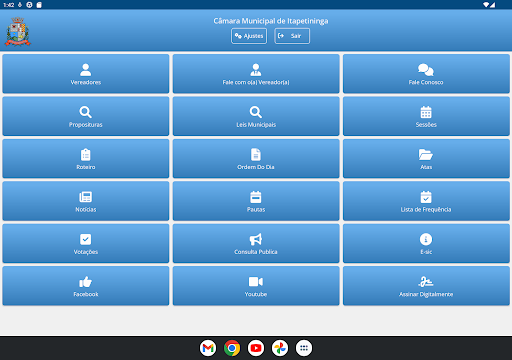Tap the Fale Conosco chat bubbles icon
The width and height of the screenshot is (512, 360).
[426, 70]
